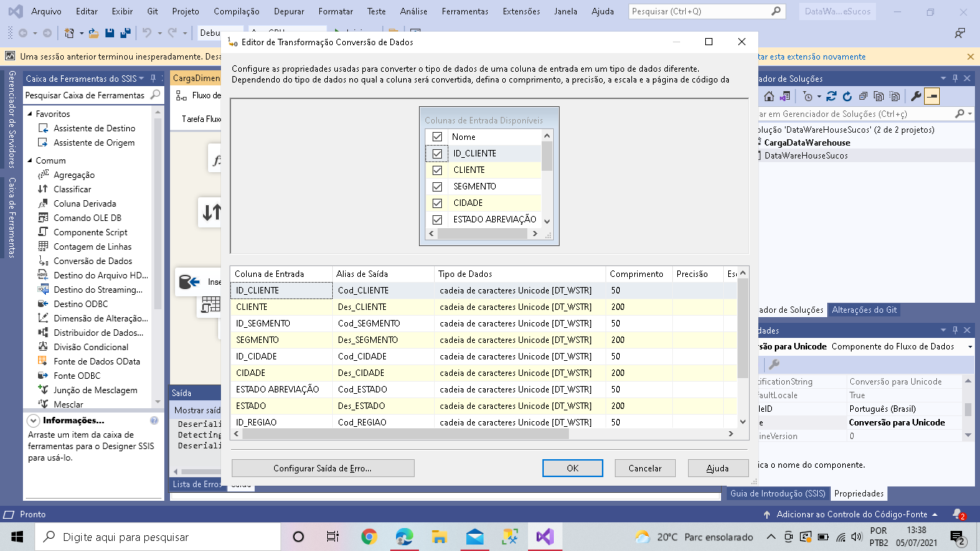Click the Save disk icon in toolbar

[x=110, y=33]
